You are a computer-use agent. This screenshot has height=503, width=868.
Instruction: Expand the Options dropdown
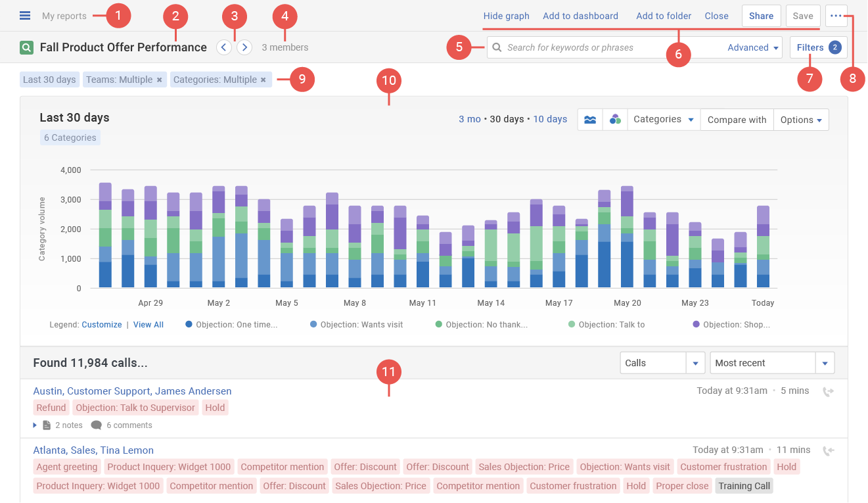[x=801, y=120]
